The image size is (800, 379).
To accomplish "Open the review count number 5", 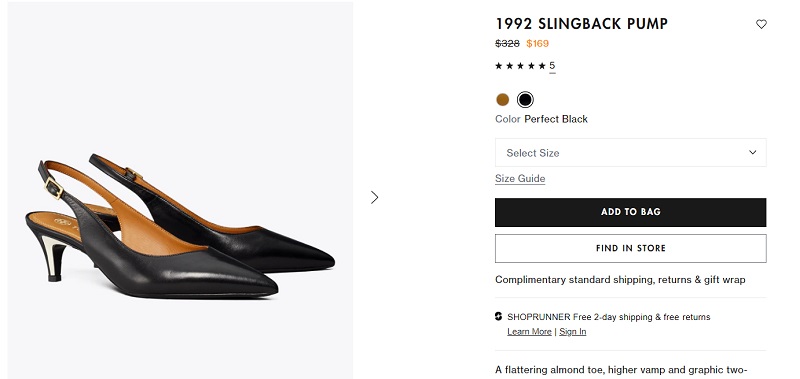I will [552, 66].
